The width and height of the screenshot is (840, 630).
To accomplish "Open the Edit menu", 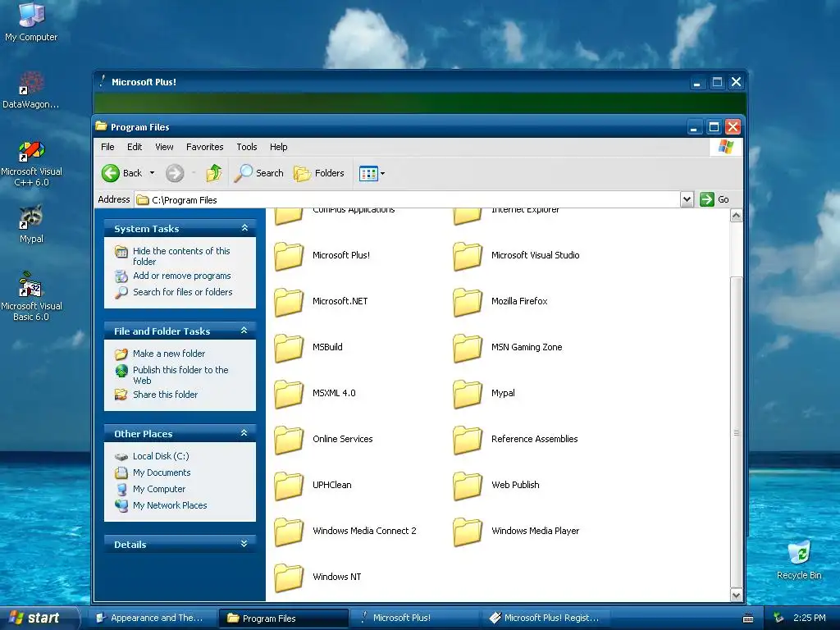I will tap(135, 147).
